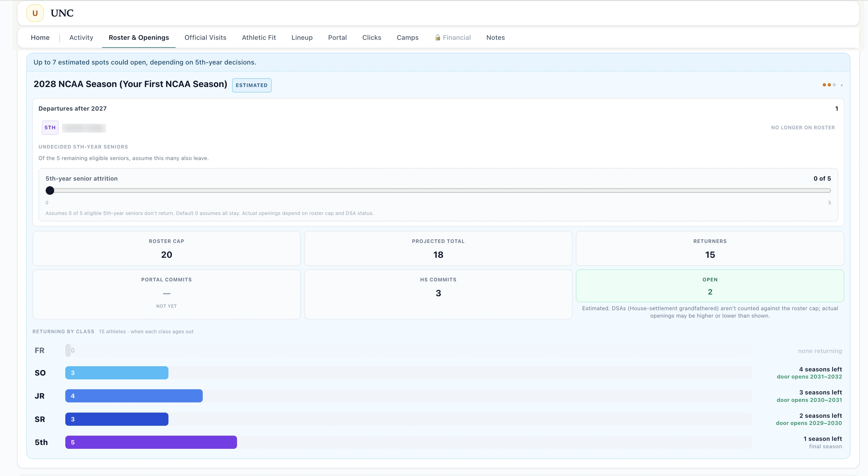Click the "UNC" page title

(62, 13)
